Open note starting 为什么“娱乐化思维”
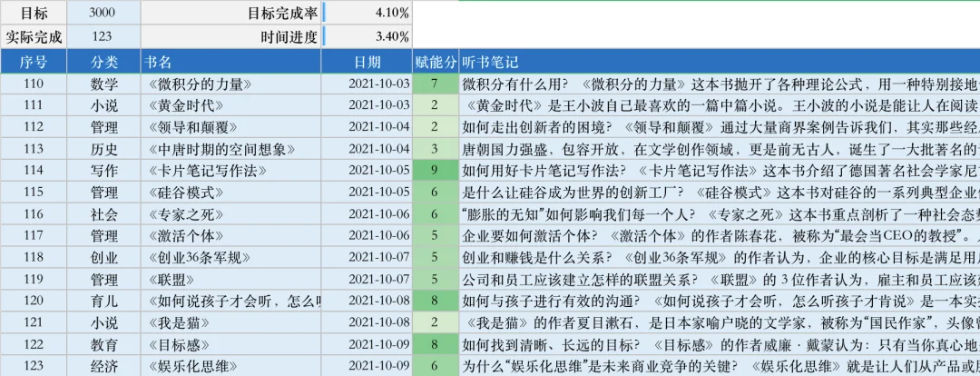 point(720,367)
